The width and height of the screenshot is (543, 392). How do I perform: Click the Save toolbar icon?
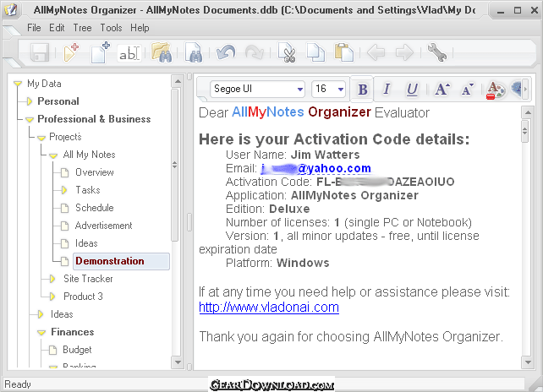tap(40, 53)
